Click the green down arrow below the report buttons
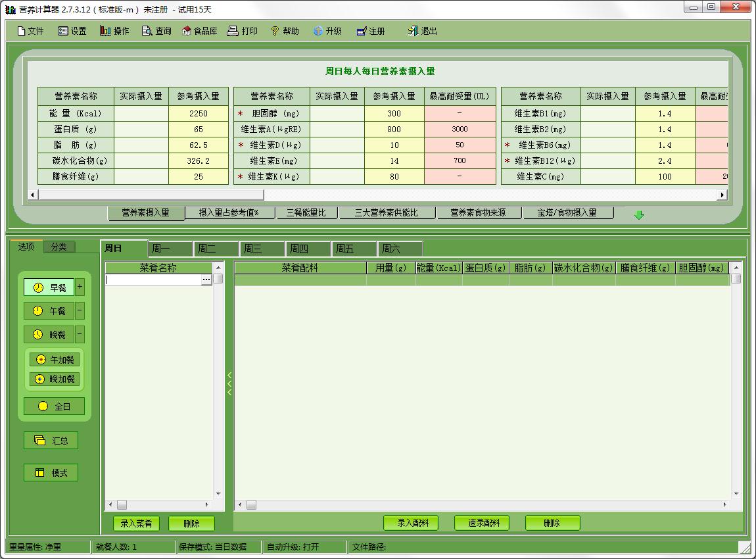 pos(638,214)
